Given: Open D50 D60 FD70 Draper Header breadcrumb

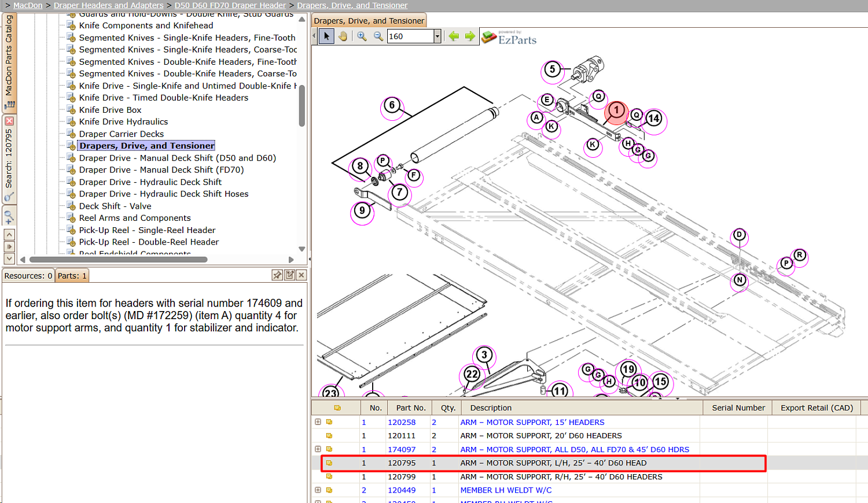Looking at the screenshot, I should click(x=230, y=5).
